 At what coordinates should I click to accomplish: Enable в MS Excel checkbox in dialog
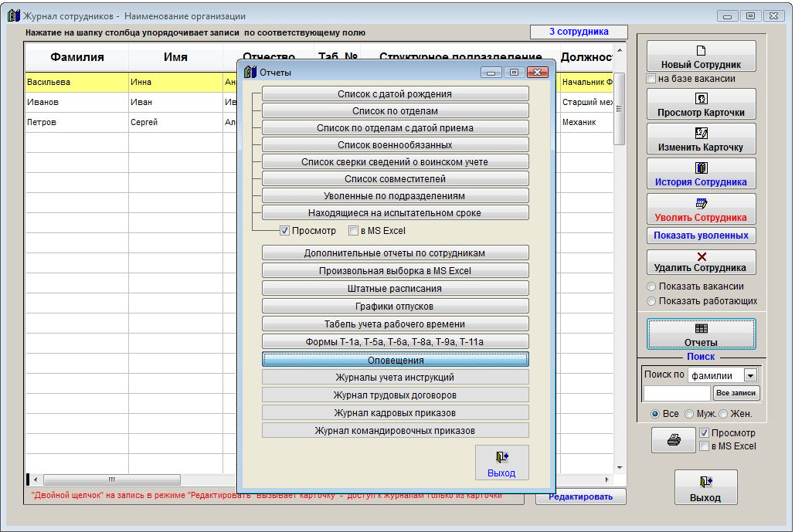[x=353, y=230]
